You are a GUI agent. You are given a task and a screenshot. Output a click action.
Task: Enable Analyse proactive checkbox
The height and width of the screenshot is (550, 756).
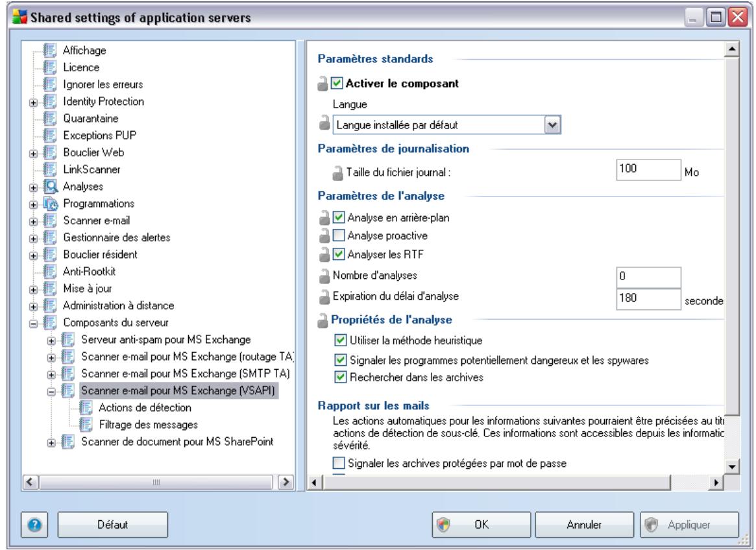(x=339, y=235)
